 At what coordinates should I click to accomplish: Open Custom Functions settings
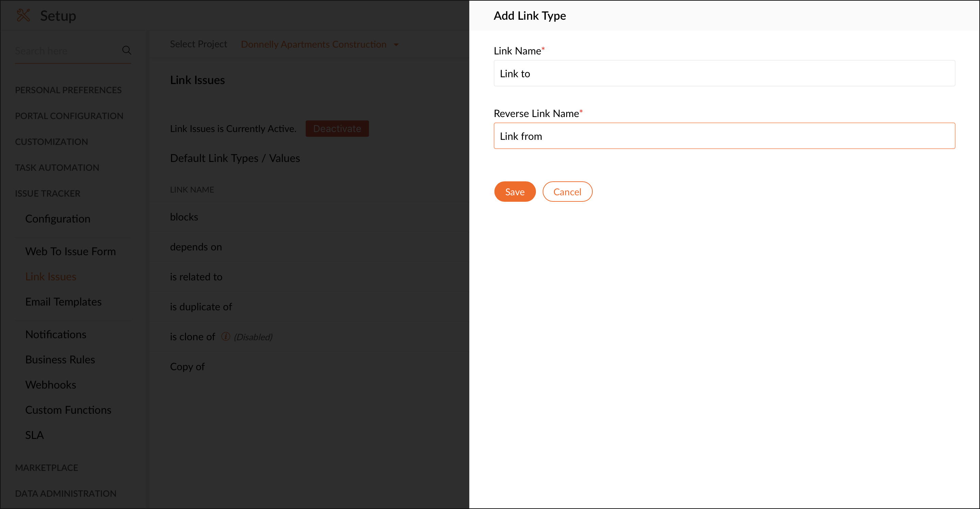click(68, 410)
